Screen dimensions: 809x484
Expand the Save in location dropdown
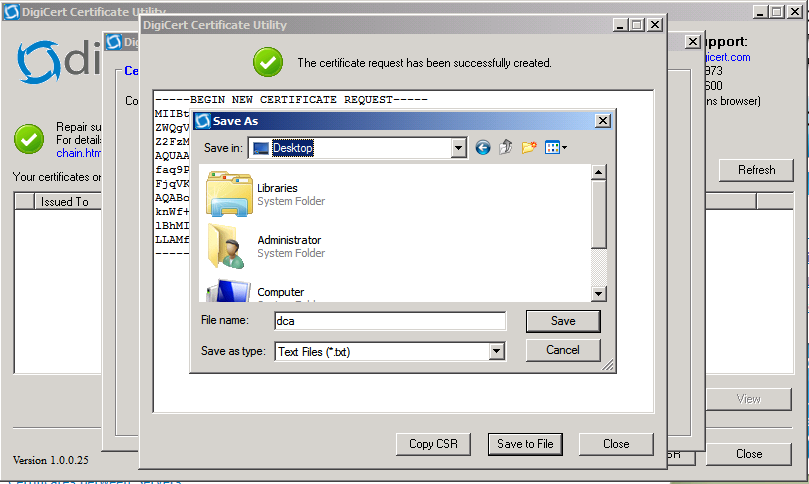click(x=459, y=148)
